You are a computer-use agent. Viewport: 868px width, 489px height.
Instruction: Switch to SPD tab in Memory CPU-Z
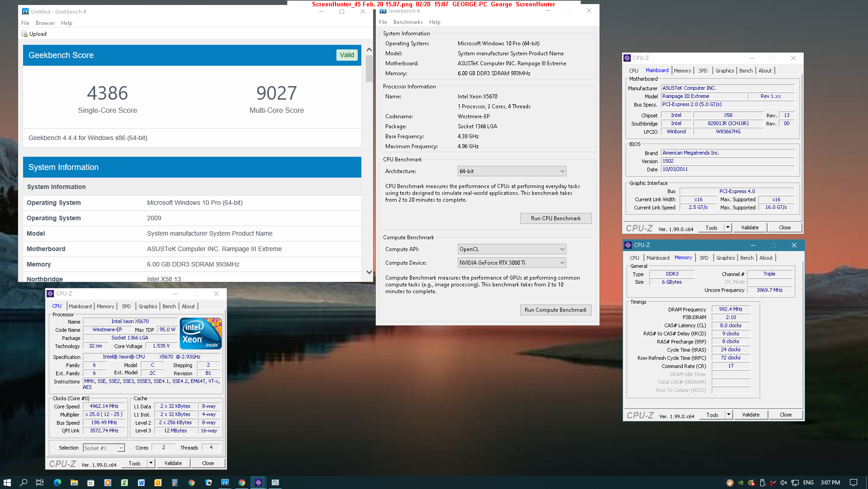(x=704, y=258)
